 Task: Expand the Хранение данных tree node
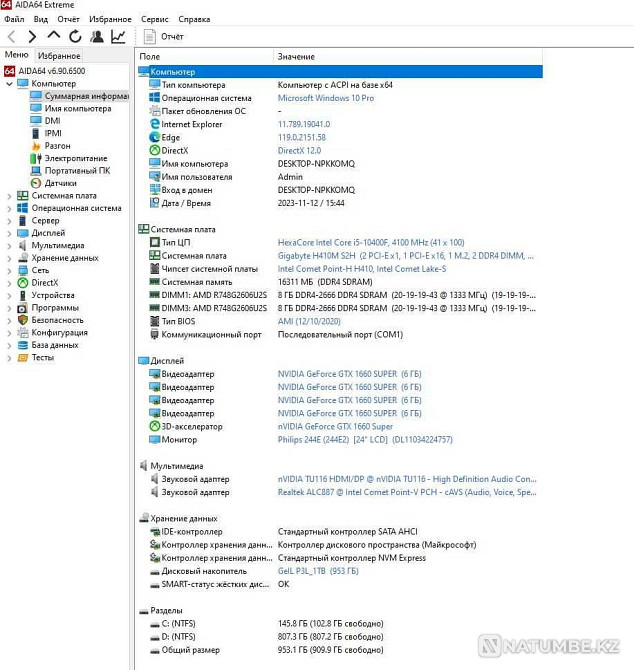[9, 258]
